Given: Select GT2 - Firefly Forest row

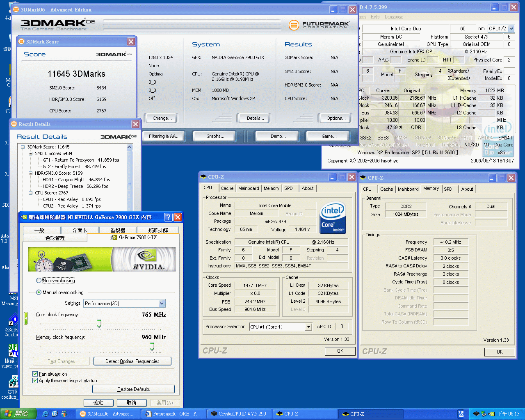Looking at the screenshot, I should [x=74, y=167].
